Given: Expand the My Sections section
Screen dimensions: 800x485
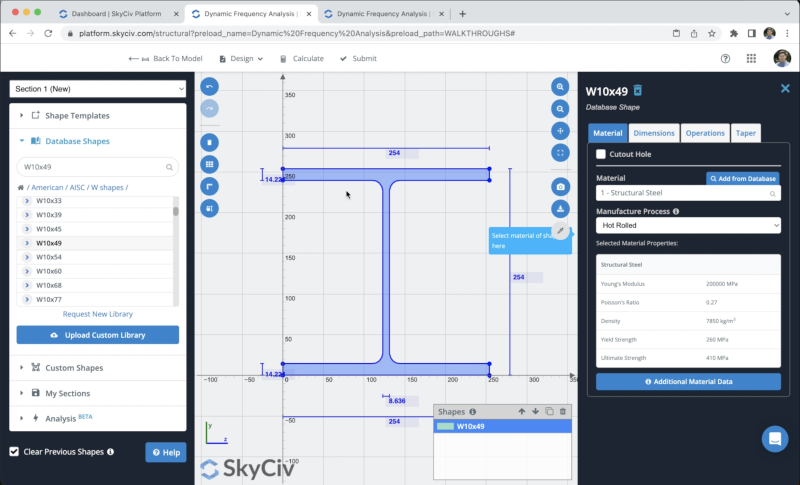Looking at the screenshot, I should [67, 393].
